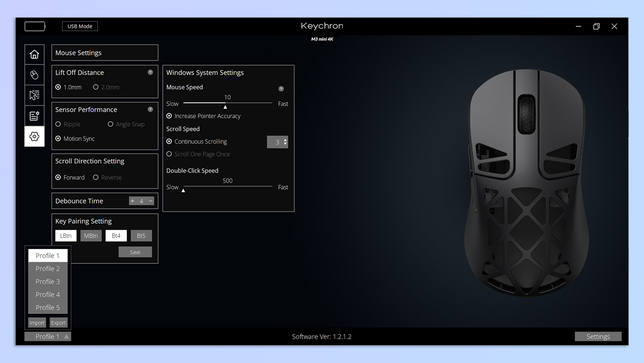Open the macro editor sidebar icon
644x363 pixels.
coord(35,116)
